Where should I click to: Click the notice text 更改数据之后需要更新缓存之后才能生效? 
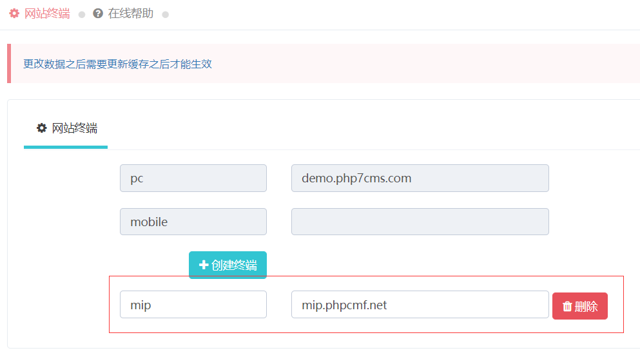pos(117,64)
